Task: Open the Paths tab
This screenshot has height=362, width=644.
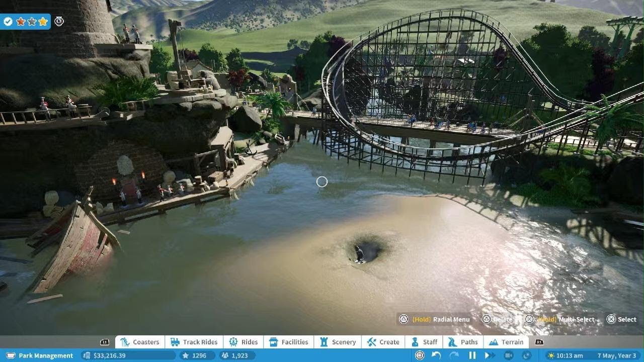Action: (x=463, y=342)
